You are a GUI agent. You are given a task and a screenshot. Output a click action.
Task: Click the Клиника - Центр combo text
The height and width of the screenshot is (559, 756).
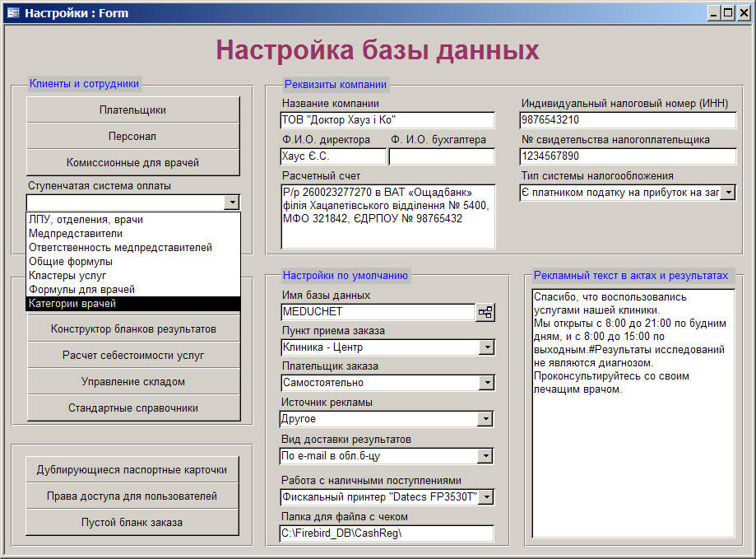click(x=323, y=347)
